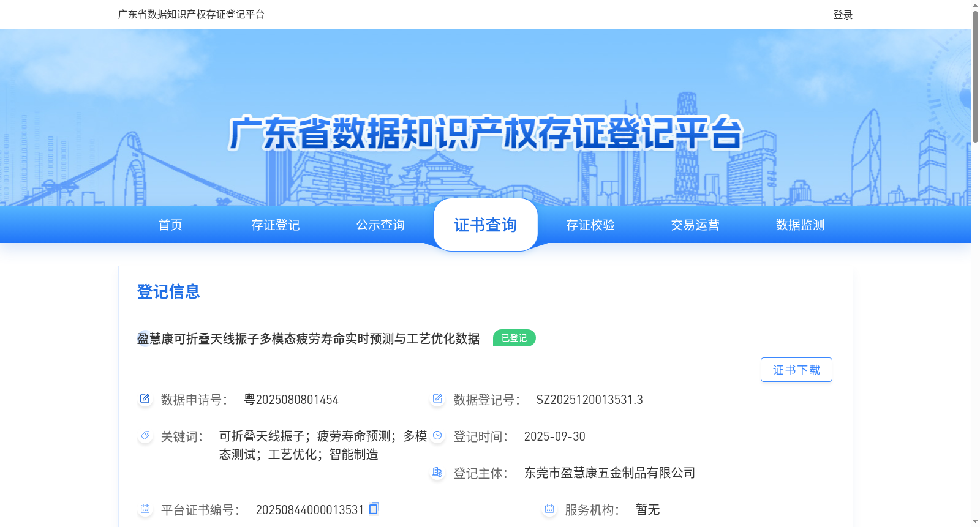
Task: Select registration date 2025-09-30
Action: (555, 436)
